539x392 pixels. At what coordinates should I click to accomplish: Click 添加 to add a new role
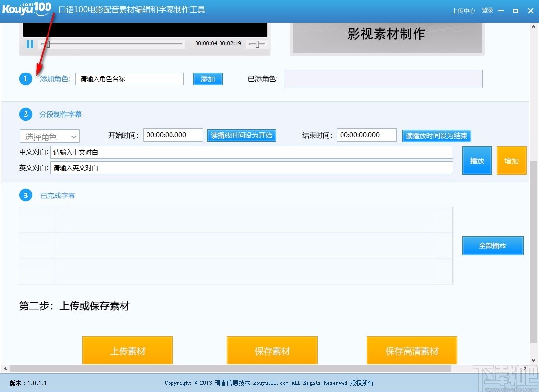click(x=208, y=78)
